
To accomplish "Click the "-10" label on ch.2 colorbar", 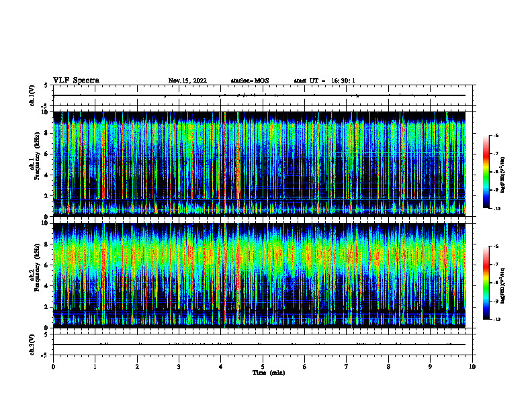I will pyautogui.click(x=496, y=320).
